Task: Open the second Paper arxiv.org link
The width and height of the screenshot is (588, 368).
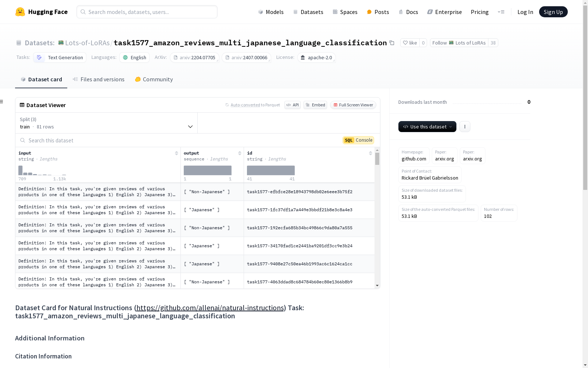Action: (473, 156)
